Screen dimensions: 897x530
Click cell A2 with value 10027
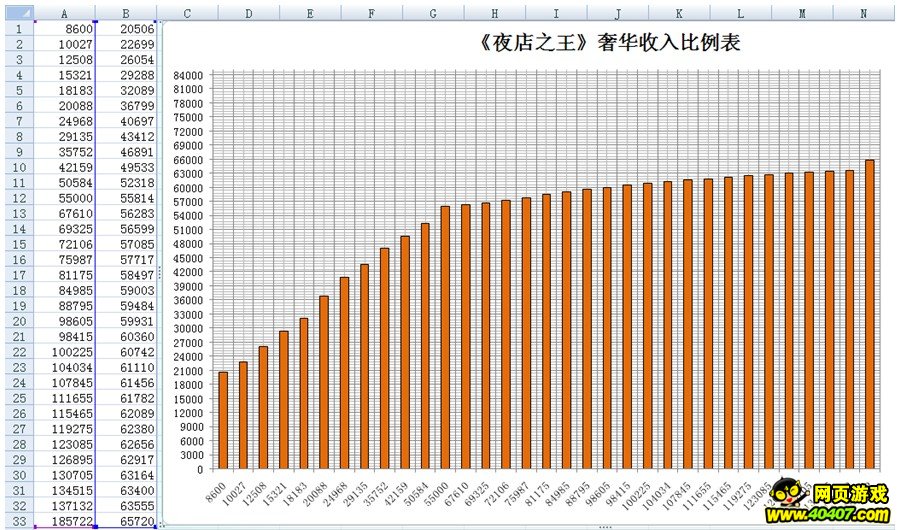coord(64,44)
